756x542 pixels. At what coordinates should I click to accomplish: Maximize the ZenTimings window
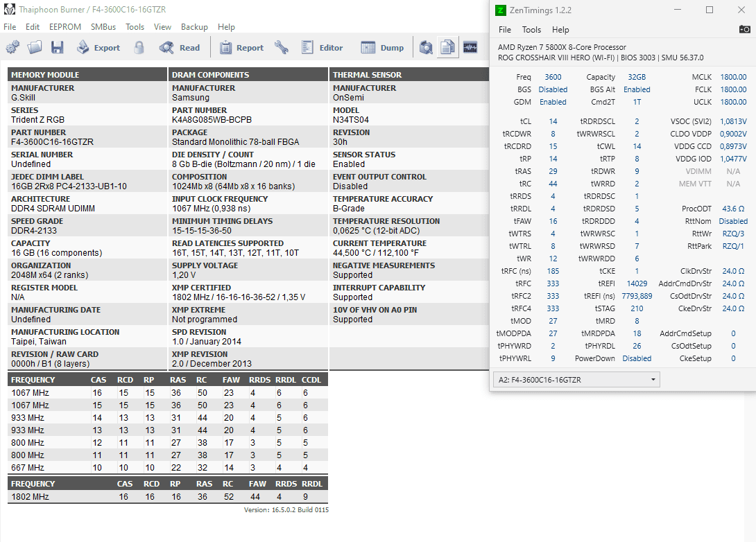point(710,10)
